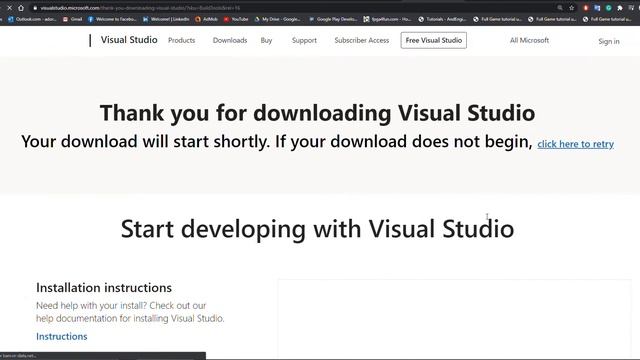Screen dimensions: 640x360
Task: Open the Tutorials - AndEngine bookmark
Action: (442, 19)
